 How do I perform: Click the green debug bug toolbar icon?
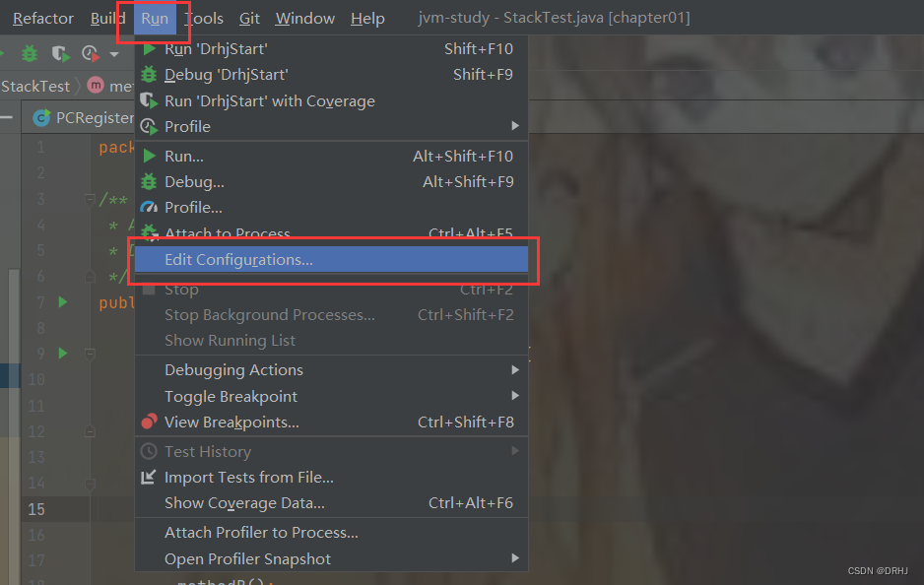pos(29,54)
